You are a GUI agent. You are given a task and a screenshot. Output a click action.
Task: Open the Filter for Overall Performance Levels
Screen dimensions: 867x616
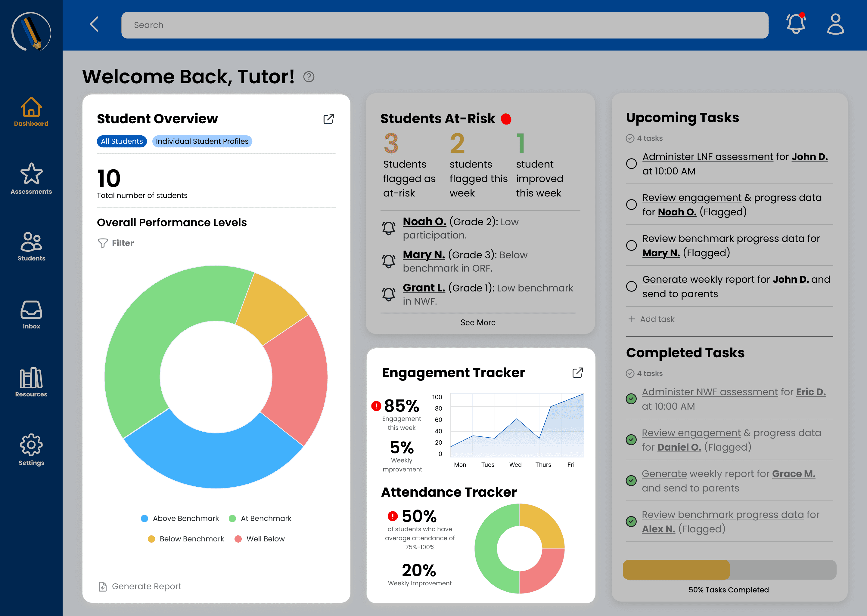[116, 243]
